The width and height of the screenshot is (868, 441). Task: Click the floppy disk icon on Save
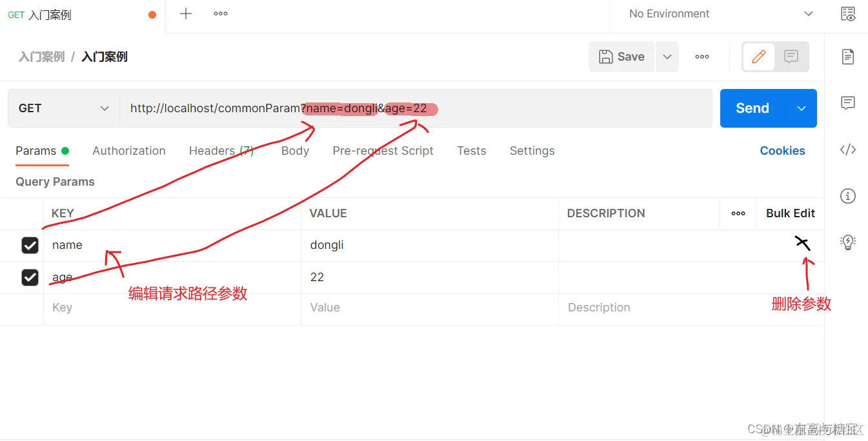click(x=606, y=57)
